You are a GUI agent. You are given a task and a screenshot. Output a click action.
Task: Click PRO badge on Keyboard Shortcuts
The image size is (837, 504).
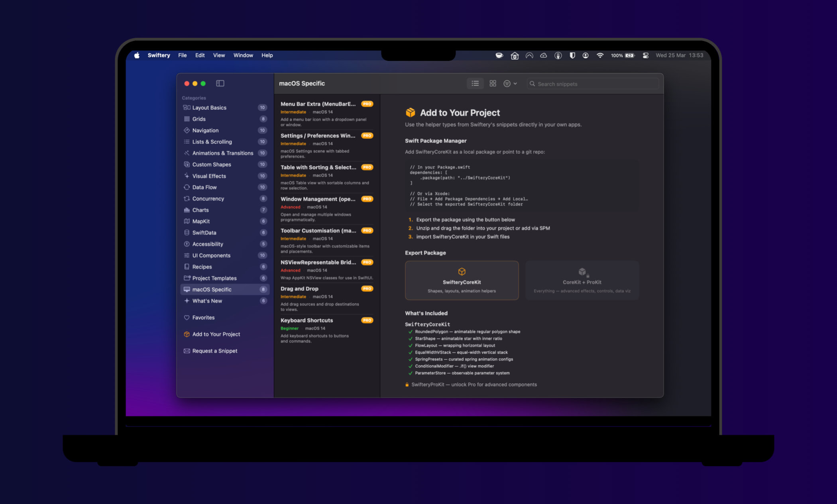click(367, 320)
